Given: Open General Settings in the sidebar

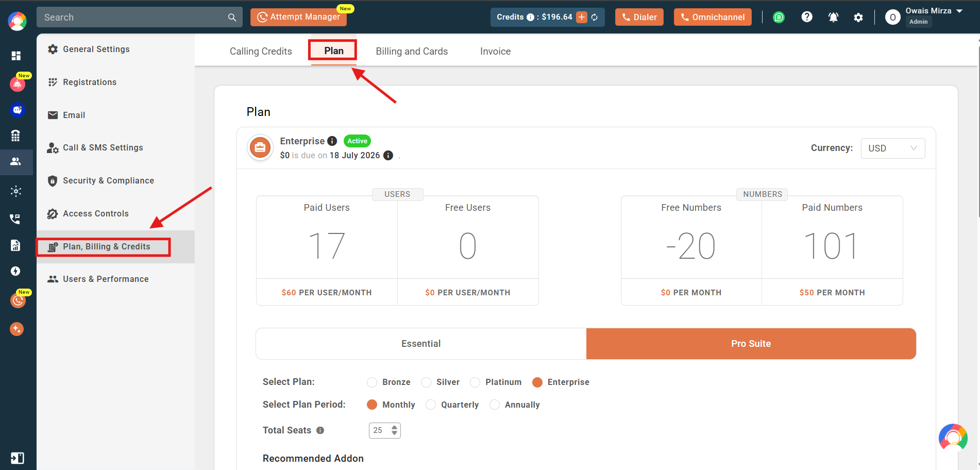Looking at the screenshot, I should pyautogui.click(x=115, y=49).
